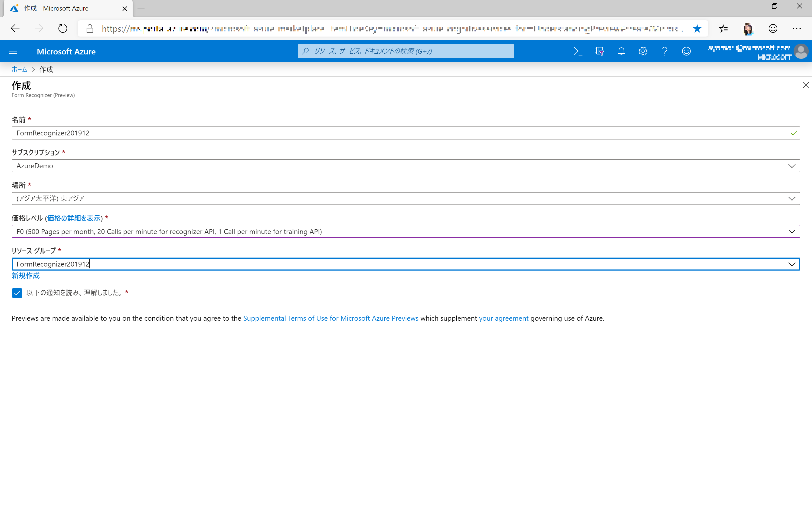Expand the location dropdown showing 東アジア
Viewport: 812px width, 520px height.
[x=791, y=199]
